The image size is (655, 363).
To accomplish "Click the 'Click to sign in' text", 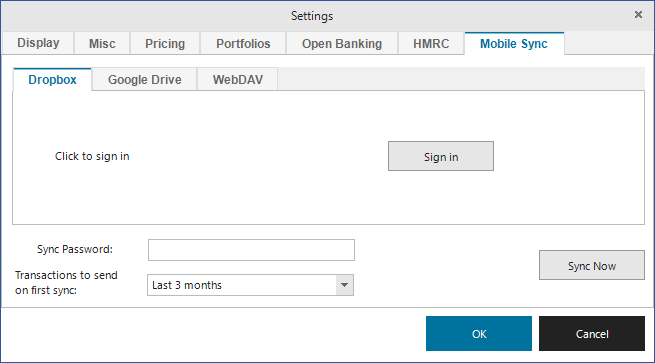I will click(x=92, y=156).
